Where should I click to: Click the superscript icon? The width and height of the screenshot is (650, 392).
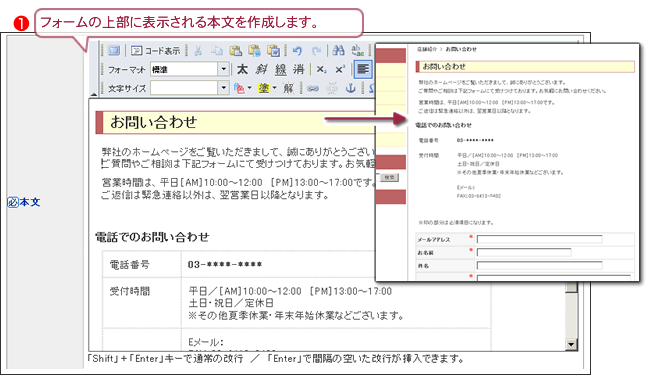coord(340,69)
